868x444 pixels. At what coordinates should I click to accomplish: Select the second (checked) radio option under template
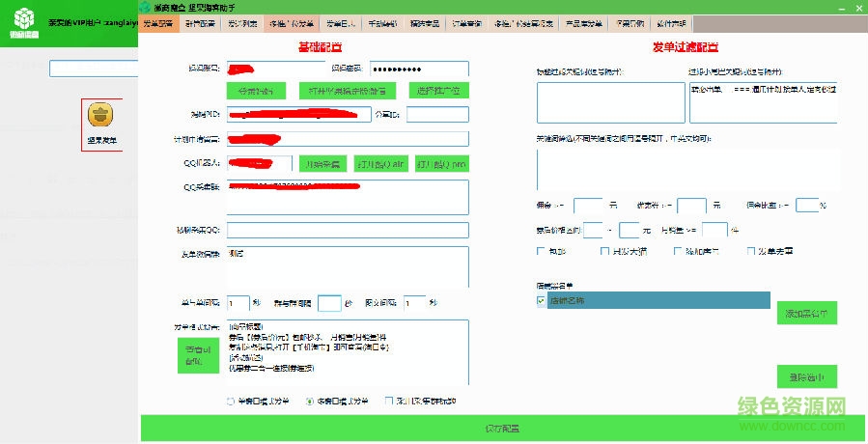tap(309, 402)
